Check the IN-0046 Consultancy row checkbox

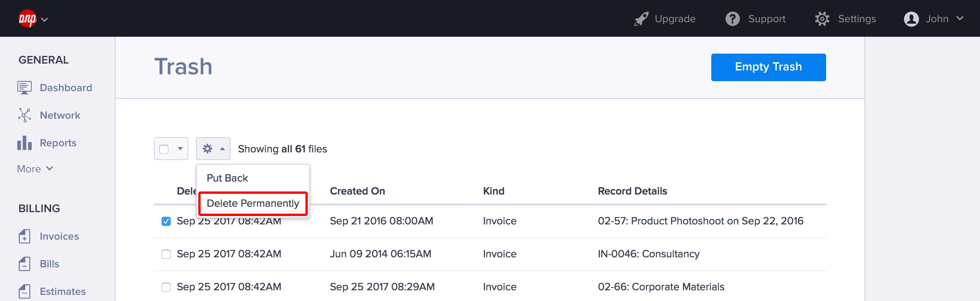tap(166, 254)
